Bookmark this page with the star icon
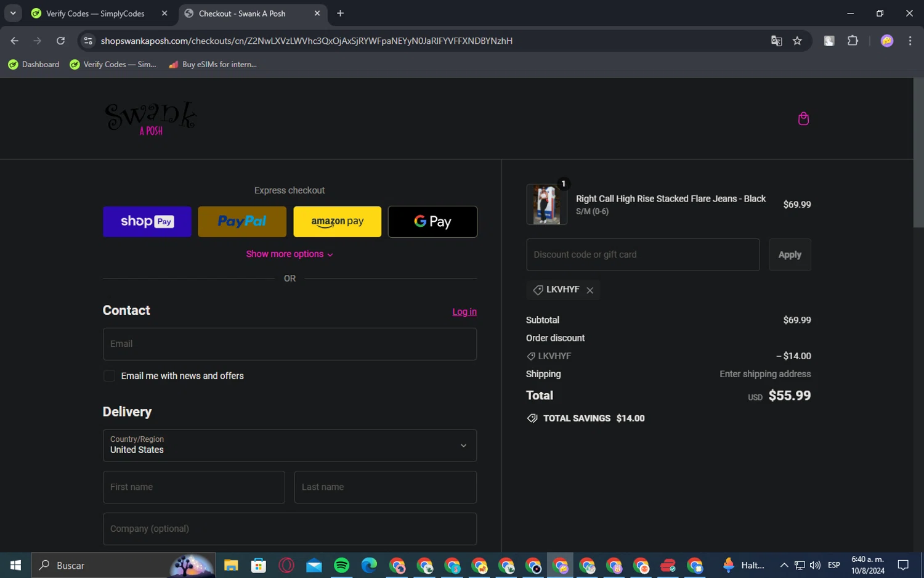 click(x=797, y=41)
